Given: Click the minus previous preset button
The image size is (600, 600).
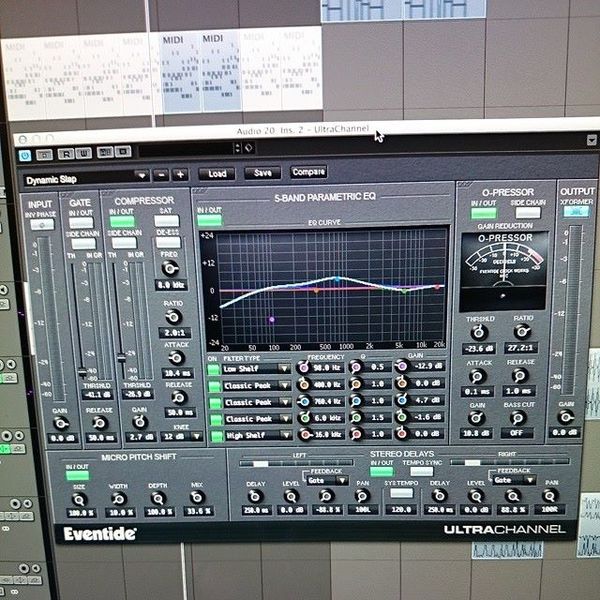Looking at the screenshot, I should click(161, 175).
